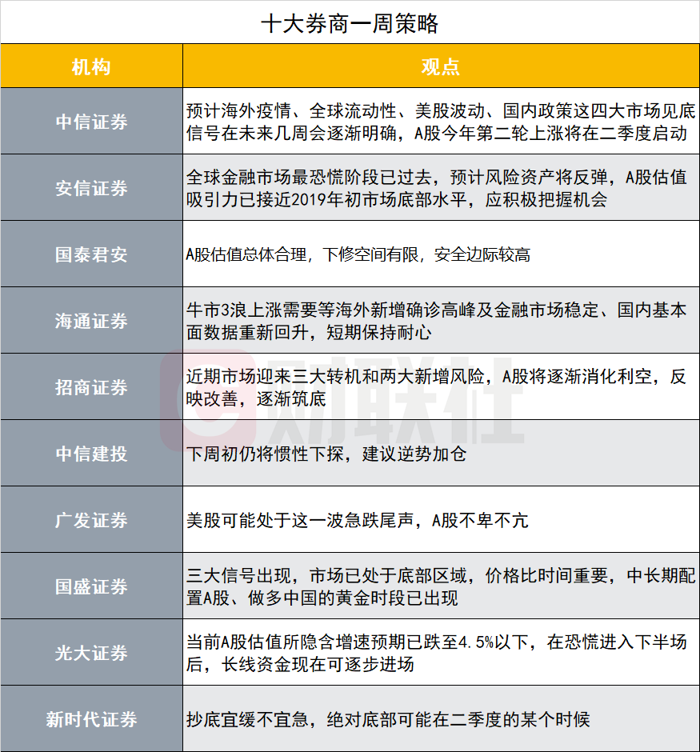Screen dimensions: 700x752
Task: Click the 光大证券 cell
Action: [90, 652]
